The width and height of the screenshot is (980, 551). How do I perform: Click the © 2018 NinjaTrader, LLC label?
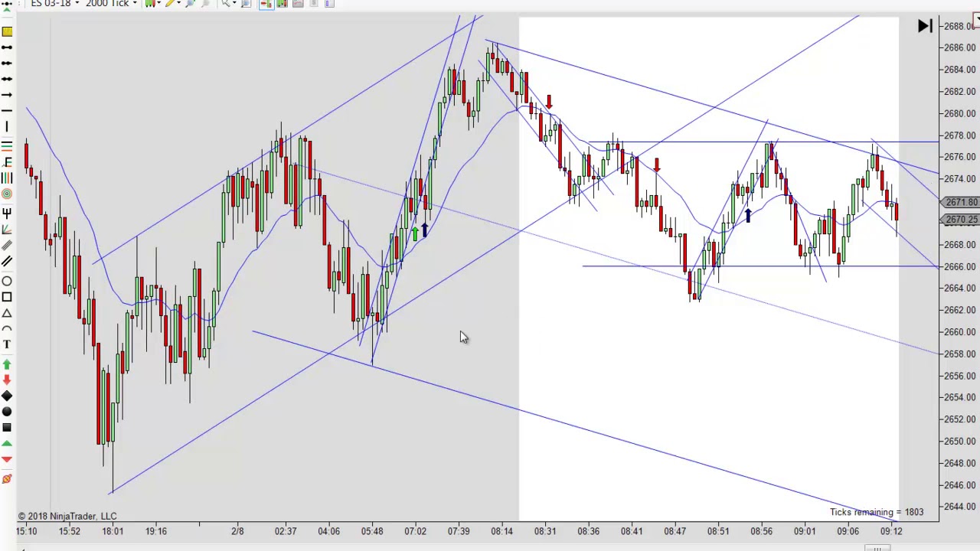pyautogui.click(x=67, y=516)
